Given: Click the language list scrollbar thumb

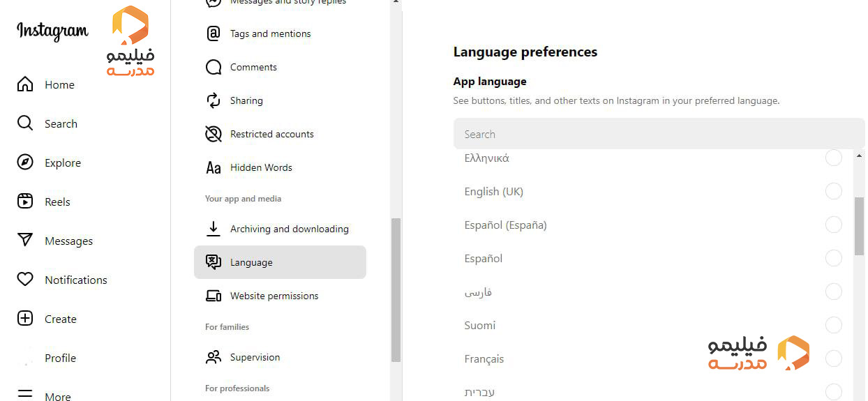Looking at the screenshot, I should 859,226.
